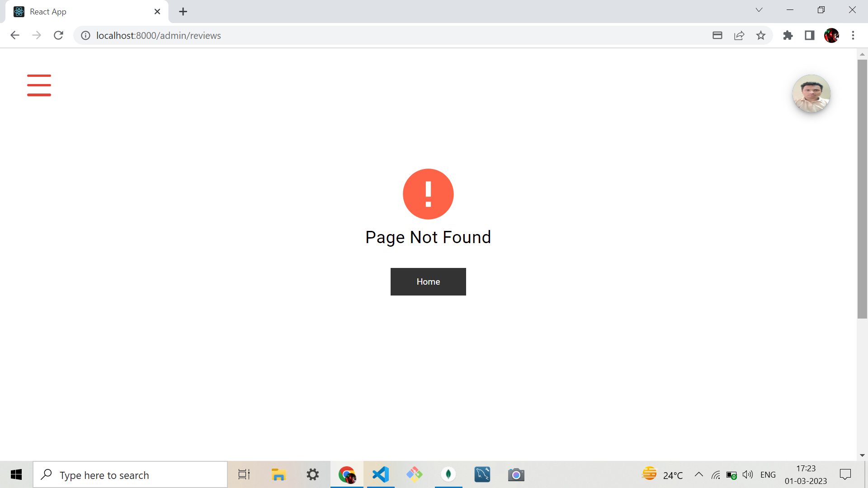Open the Chrome profile avatar

pyautogui.click(x=831, y=35)
